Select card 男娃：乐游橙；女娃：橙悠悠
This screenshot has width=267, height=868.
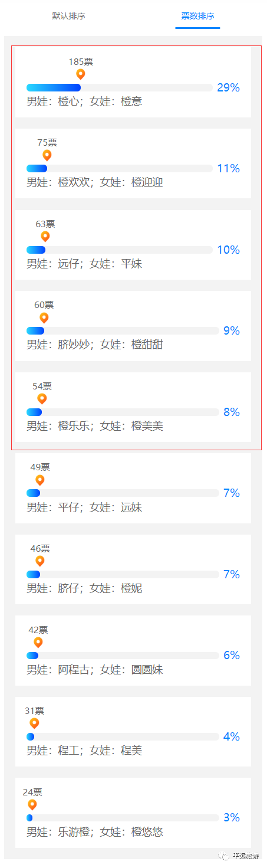(x=133, y=813)
